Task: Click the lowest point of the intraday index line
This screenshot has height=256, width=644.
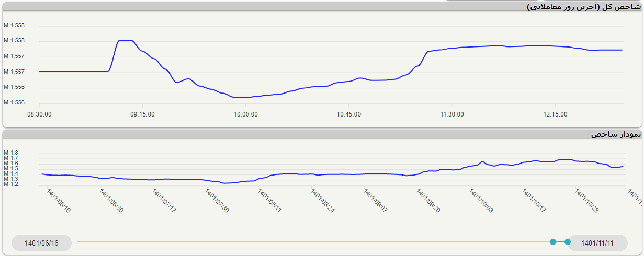Action: (x=243, y=97)
